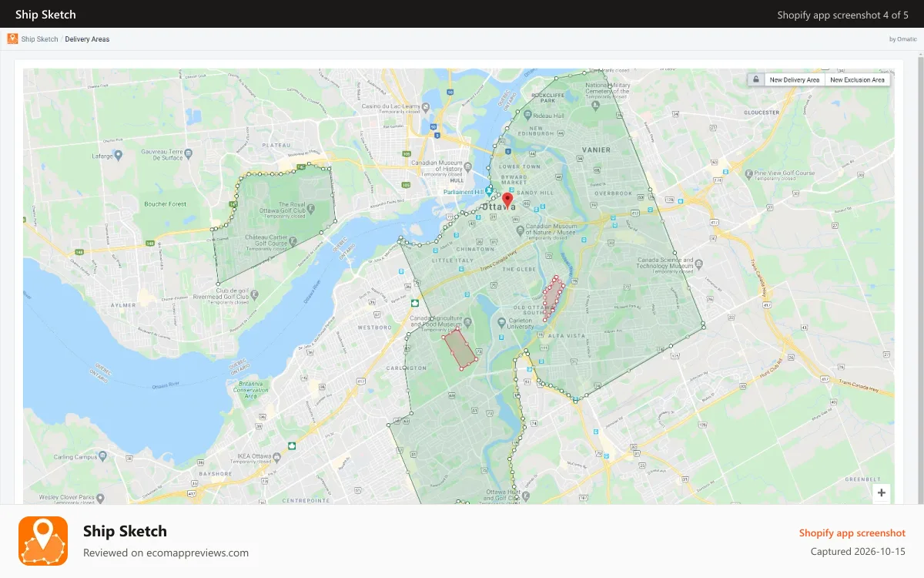Screen dimensions: 924x578
Task: Click the Carleton University pin
Action: (x=501, y=324)
